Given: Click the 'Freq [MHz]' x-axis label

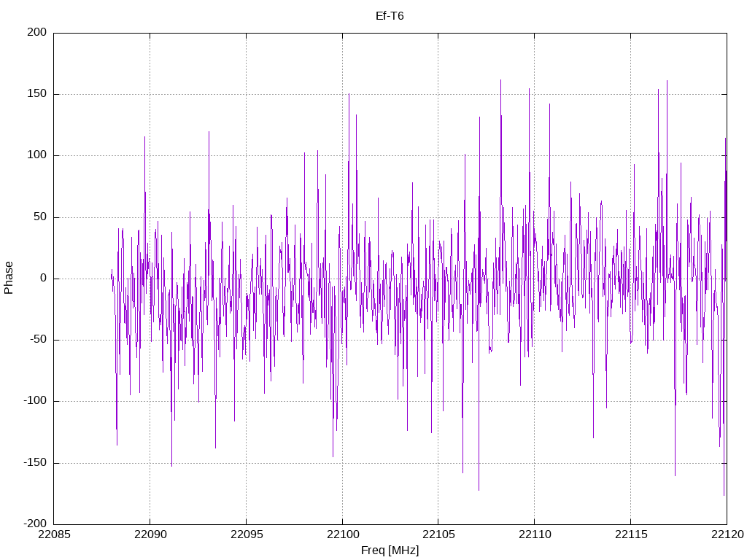Looking at the screenshot, I should click(390, 551).
